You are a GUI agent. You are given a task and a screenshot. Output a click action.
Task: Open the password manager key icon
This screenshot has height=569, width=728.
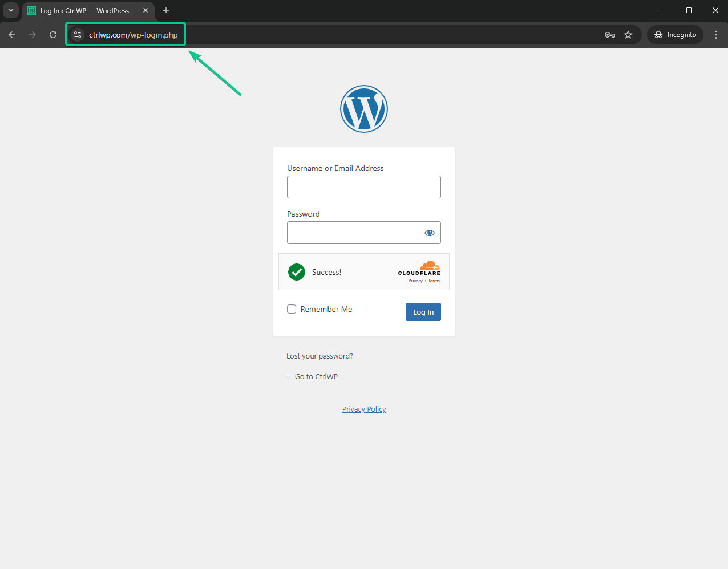click(x=610, y=35)
